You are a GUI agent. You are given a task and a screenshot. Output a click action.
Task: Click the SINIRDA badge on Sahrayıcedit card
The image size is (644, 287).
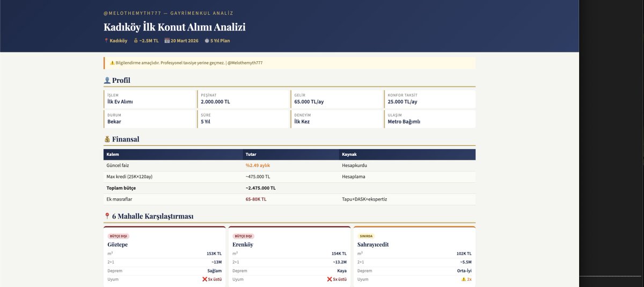click(366, 236)
